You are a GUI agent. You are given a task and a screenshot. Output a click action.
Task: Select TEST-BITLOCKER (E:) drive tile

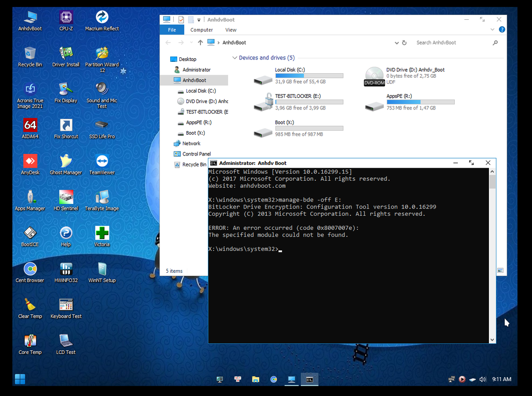298,102
